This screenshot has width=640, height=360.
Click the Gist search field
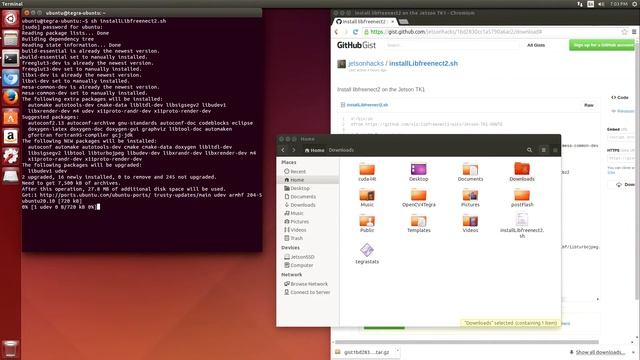pyautogui.click(x=451, y=45)
